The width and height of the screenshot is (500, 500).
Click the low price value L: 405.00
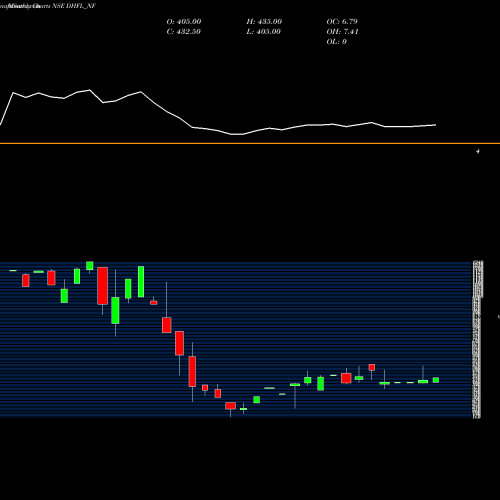(263, 32)
